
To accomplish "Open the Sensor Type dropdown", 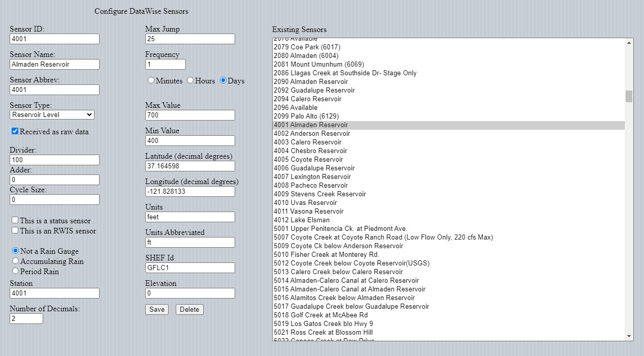I will (x=52, y=115).
